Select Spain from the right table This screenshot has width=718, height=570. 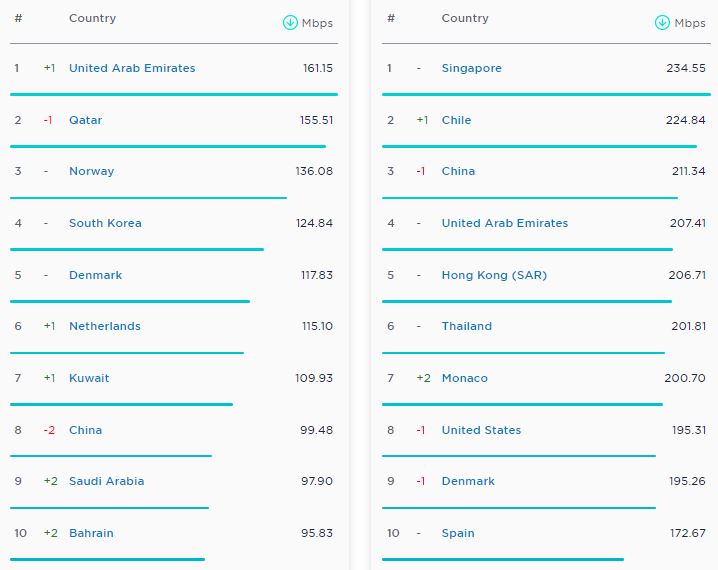click(458, 533)
